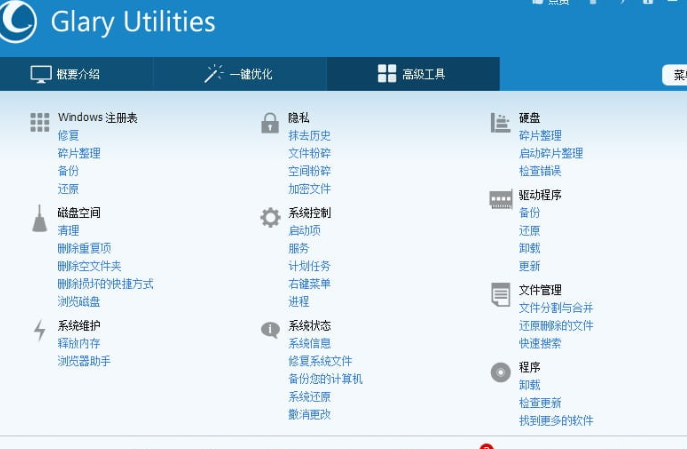Viewport: 687px width, 449px height.
Task: Click the 系统状态 info bubble icon
Action: (x=270, y=329)
